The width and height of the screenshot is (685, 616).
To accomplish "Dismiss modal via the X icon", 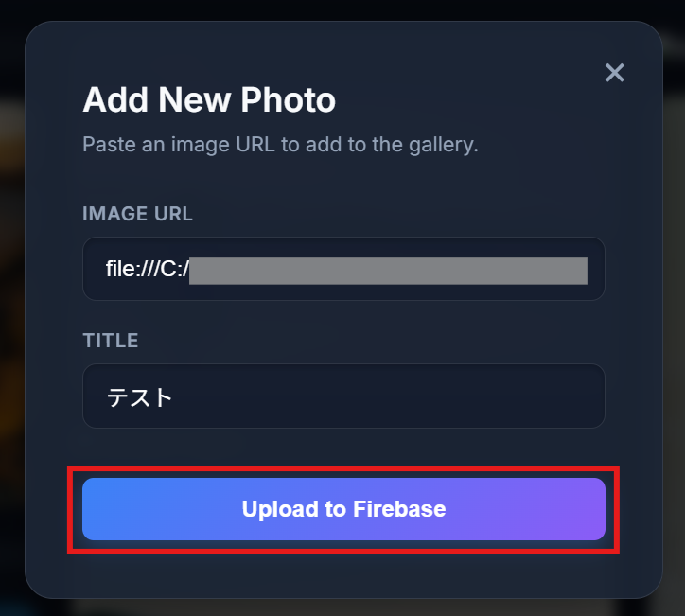I will 614,73.
